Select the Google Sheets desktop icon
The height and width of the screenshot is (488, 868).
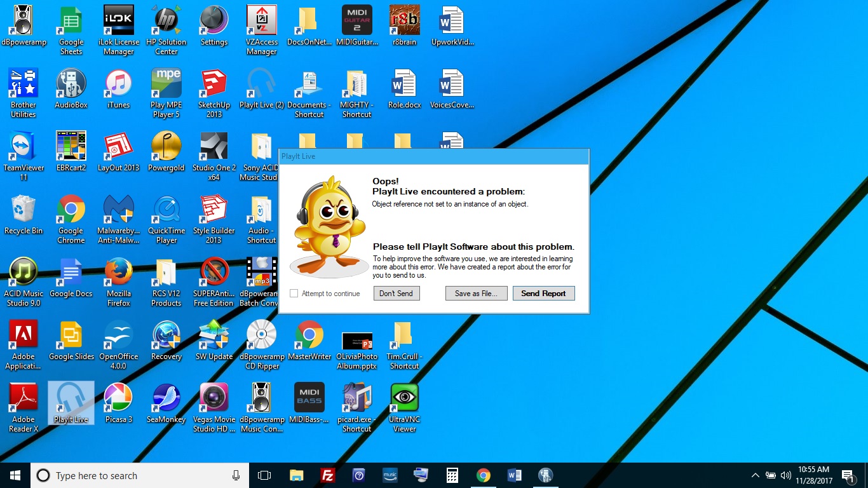coord(71,31)
